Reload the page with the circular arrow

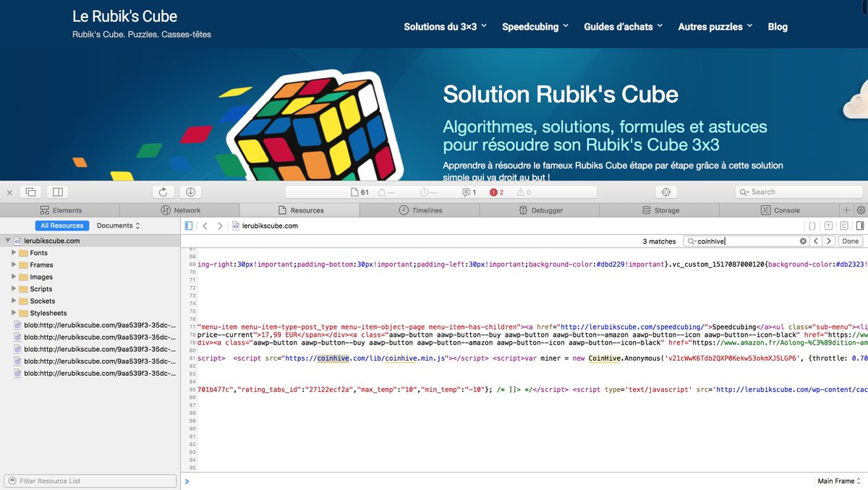click(163, 192)
